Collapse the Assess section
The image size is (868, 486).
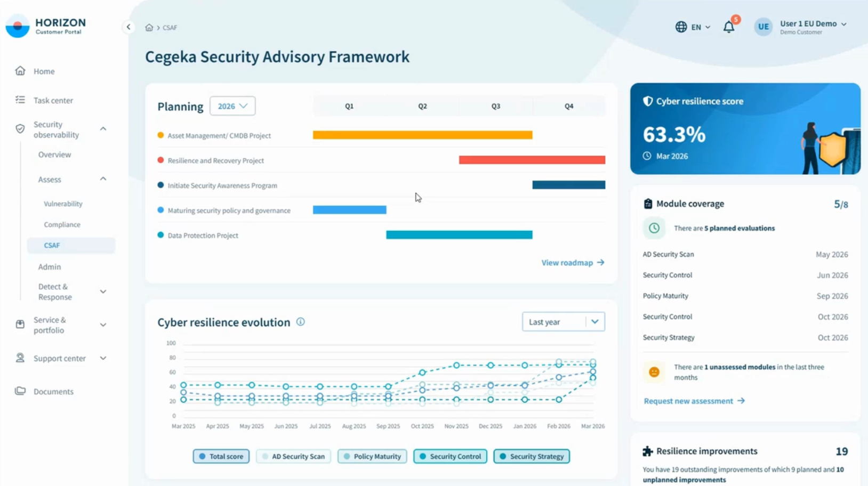103,179
